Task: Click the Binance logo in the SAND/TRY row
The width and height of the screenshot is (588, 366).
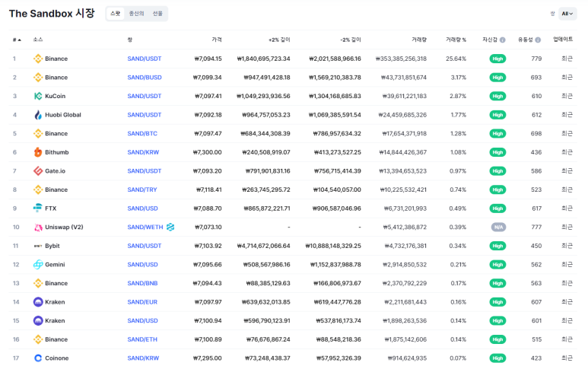Action: click(x=38, y=189)
